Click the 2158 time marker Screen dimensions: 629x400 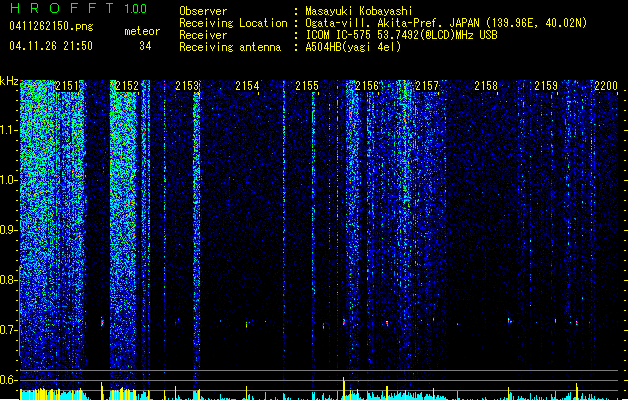pos(486,86)
